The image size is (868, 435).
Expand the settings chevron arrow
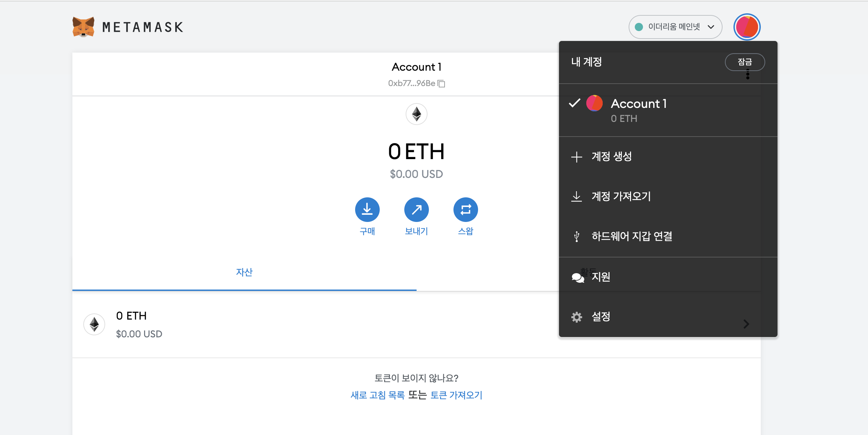[x=746, y=324]
